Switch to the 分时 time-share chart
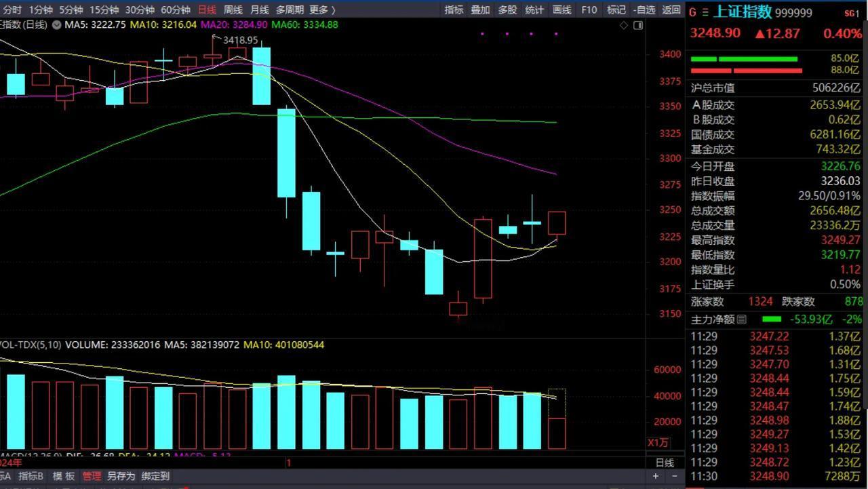The height and width of the screenshot is (489, 868). pos(12,9)
